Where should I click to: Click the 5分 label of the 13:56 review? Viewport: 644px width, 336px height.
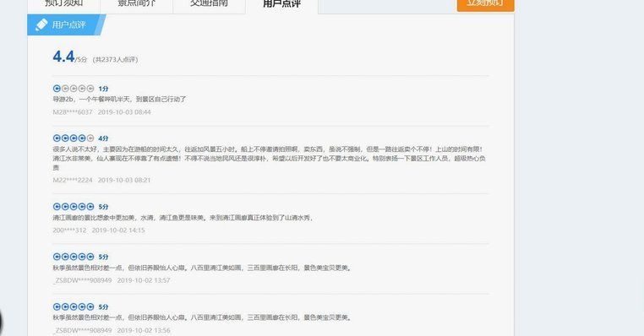tap(103, 306)
